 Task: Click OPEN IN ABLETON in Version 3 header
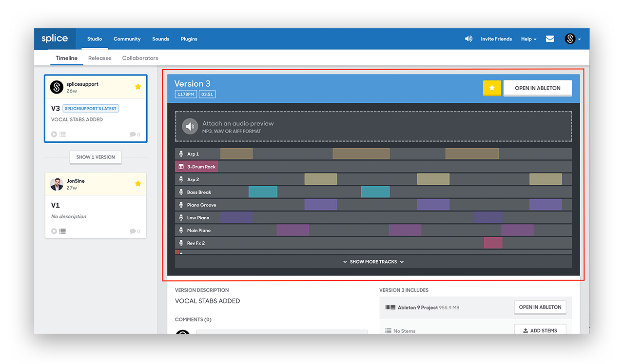[x=538, y=88]
